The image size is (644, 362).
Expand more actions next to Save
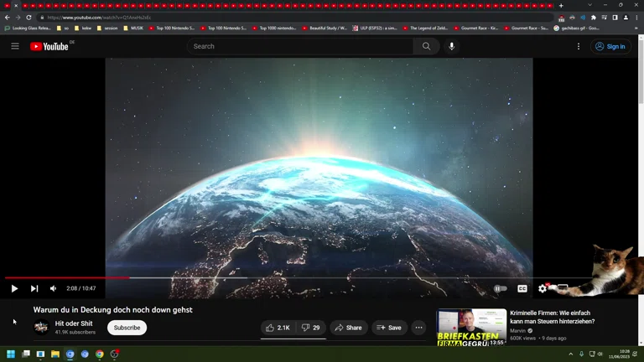(x=418, y=328)
